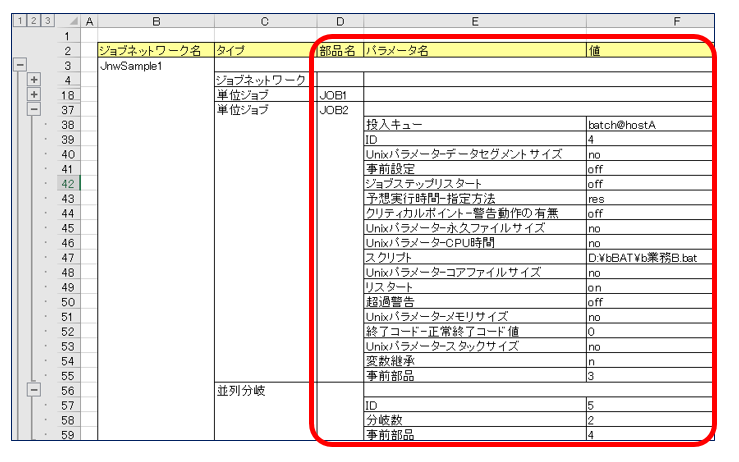739x462 pixels.
Task: Select column F header
Action: click(x=648, y=20)
